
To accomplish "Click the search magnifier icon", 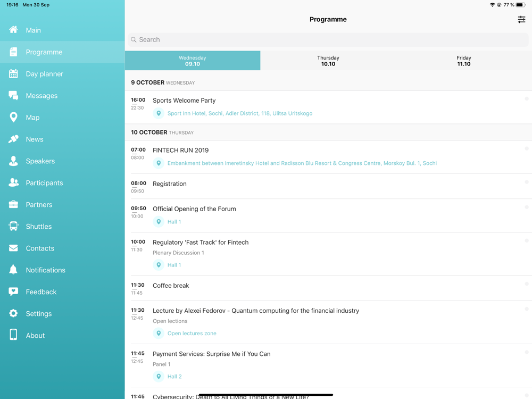I will (x=134, y=40).
